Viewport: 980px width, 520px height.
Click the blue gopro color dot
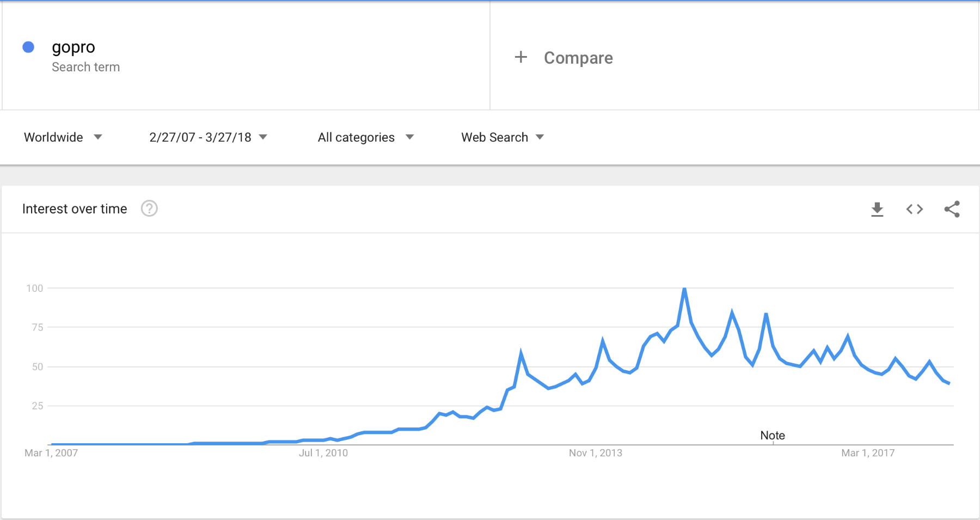[x=28, y=47]
